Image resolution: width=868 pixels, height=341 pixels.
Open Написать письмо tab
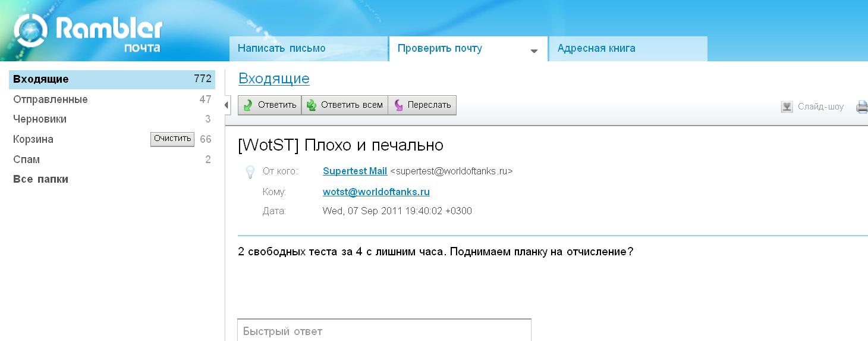pyautogui.click(x=309, y=49)
